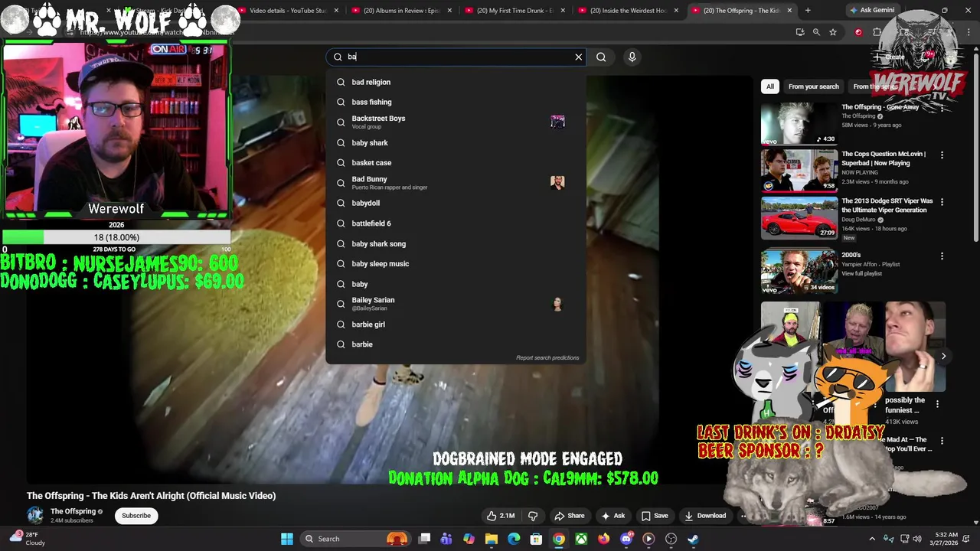
Task: Switch to 'Video details - YouTube Studio' tab
Action: coord(287,11)
